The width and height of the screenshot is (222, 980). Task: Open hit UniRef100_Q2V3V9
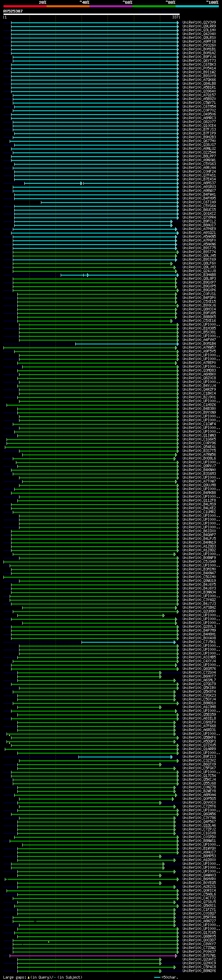pos(199,23)
